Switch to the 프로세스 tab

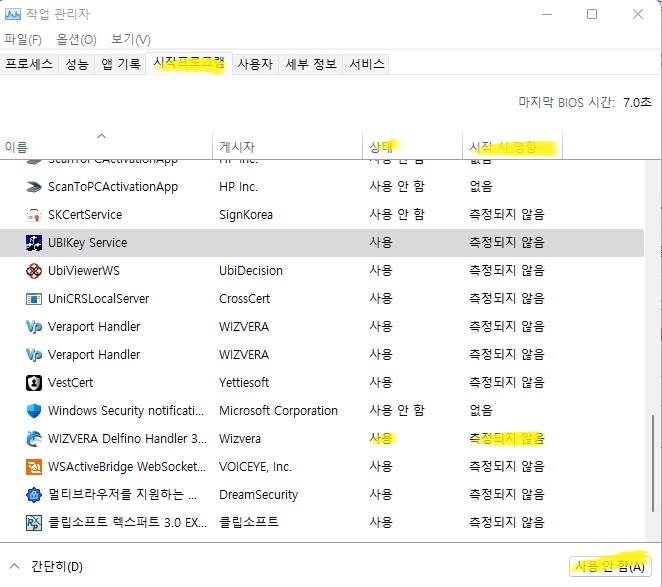tap(29, 64)
